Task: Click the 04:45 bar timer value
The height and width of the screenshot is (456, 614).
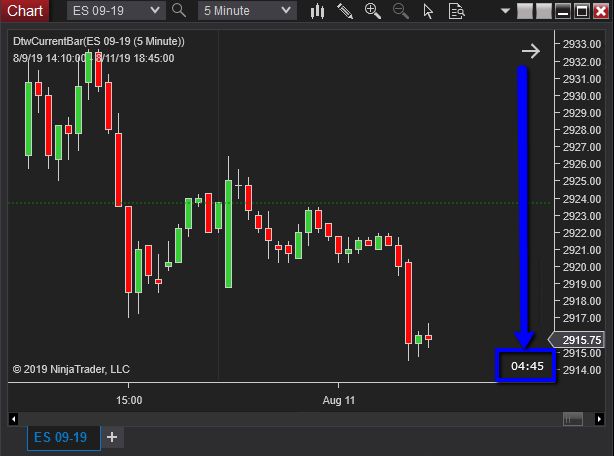Action: (527, 366)
